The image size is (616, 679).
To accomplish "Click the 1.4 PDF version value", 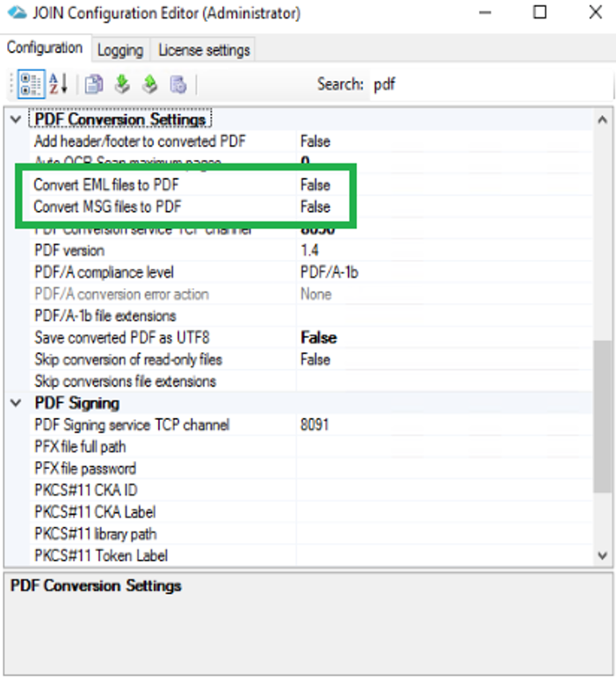I will tap(309, 250).
